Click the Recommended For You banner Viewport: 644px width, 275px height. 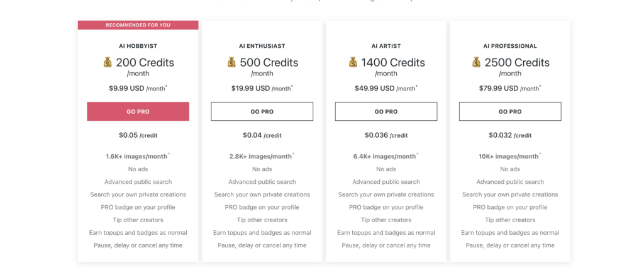tap(138, 25)
